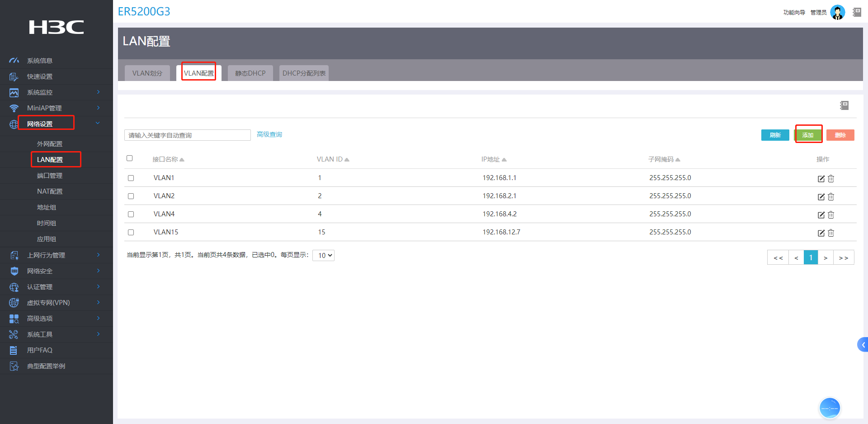Screen dimensions: 868x424
Task: Open 端口管理 in the sidebar
Action: pyautogui.click(x=50, y=176)
